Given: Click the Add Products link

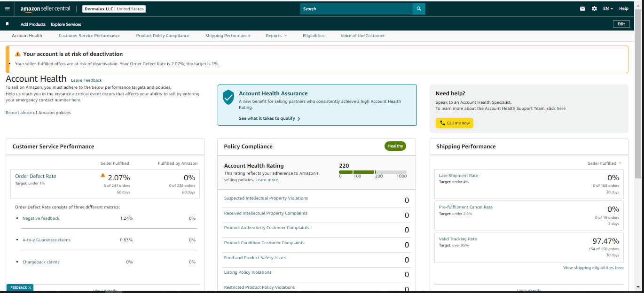Looking at the screenshot, I should (x=33, y=24).
